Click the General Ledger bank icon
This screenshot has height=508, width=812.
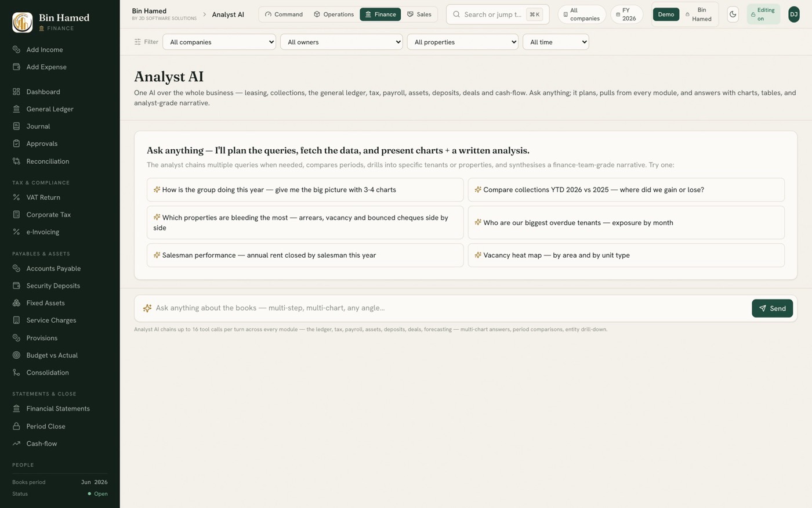(x=16, y=109)
